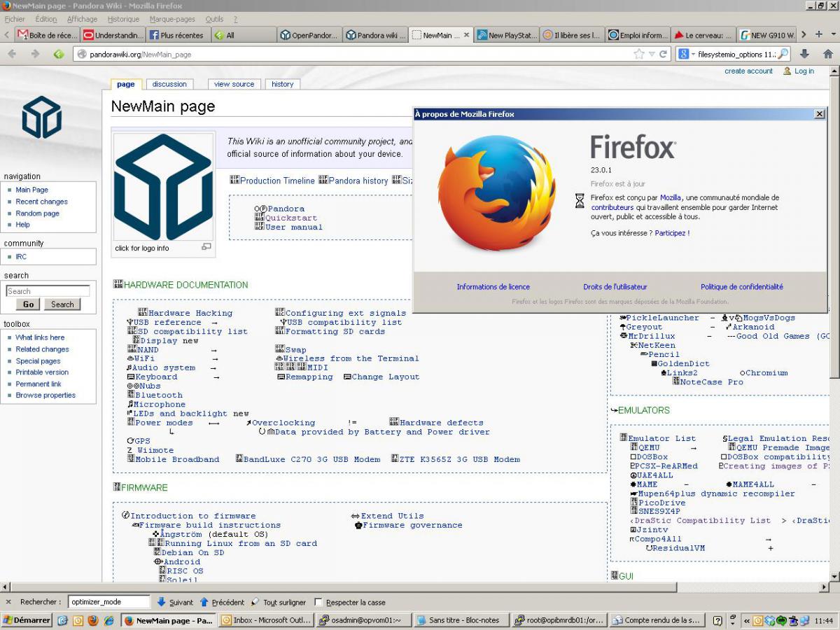Image resolution: width=840 pixels, height=630 pixels.
Task: Click inside the wiki Search input field
Action: point(48,291)
